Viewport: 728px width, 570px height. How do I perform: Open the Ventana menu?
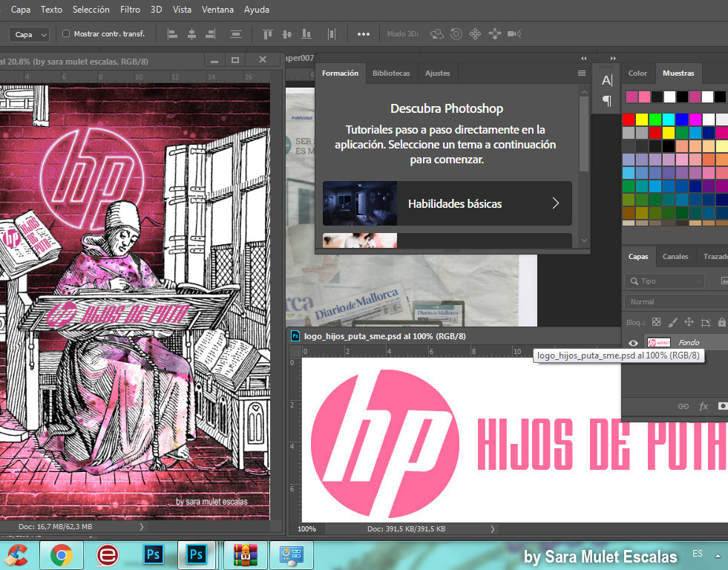click(217, 10)
